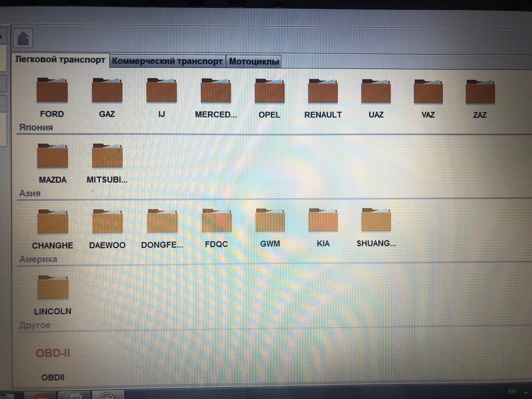532x399 pixels.
Task: Switch to Коммерческий транспорт tab
Action: (167, 61)
